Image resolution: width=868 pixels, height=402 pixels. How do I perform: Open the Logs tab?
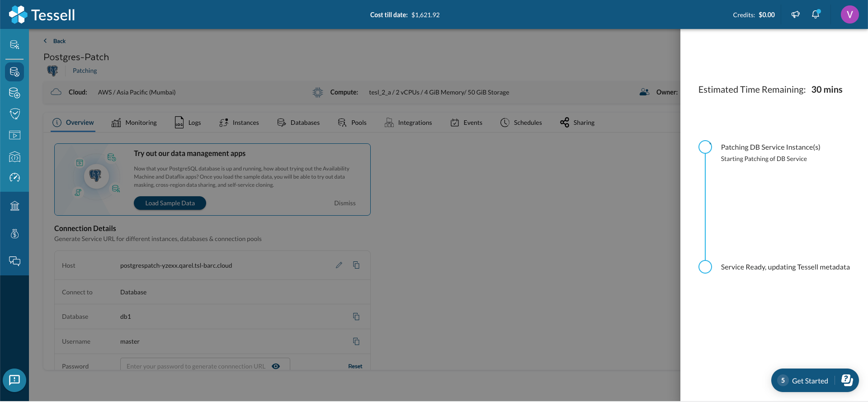[x=188, y=123]
